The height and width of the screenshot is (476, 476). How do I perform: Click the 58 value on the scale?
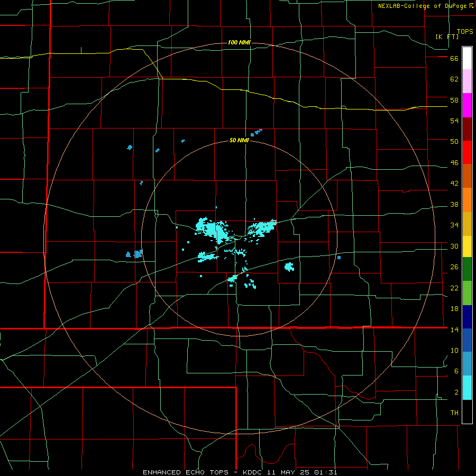point(454,100)
